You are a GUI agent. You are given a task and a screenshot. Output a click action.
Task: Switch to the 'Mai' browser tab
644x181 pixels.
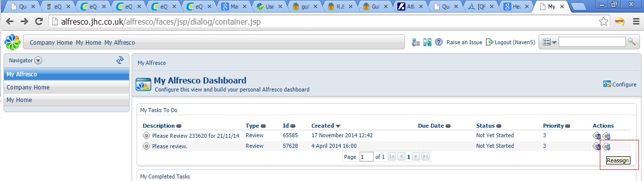(234, 7)
